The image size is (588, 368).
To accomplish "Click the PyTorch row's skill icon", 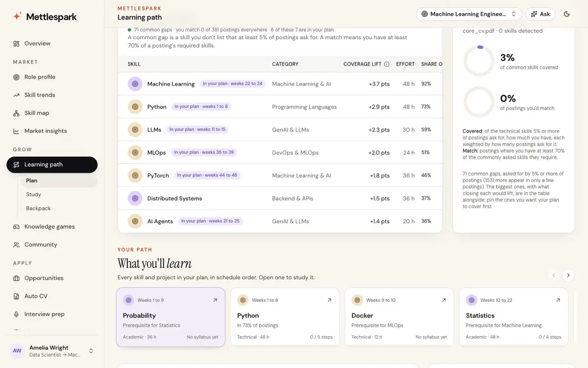I will click(x=135, y=176).
